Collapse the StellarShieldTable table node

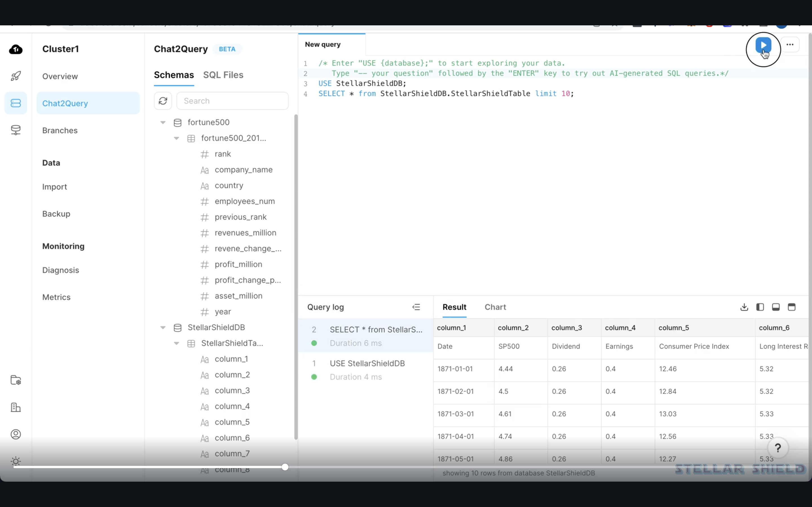click(176, 343)
